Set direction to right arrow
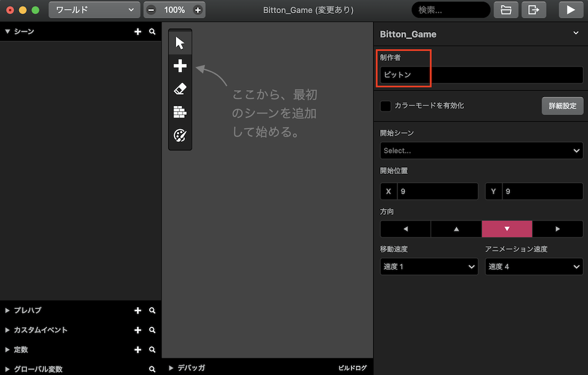This screenshot has width=588, height=375. (558, 229)
